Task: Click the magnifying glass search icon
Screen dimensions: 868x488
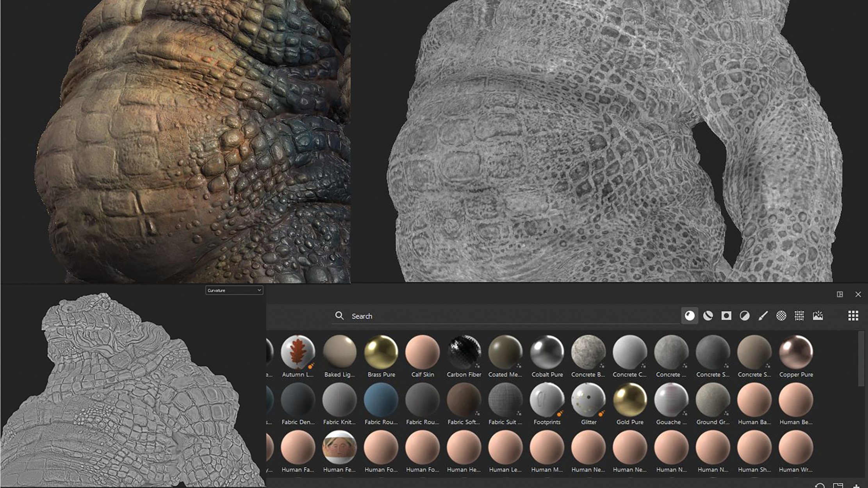Action: [x=339, y=316]
